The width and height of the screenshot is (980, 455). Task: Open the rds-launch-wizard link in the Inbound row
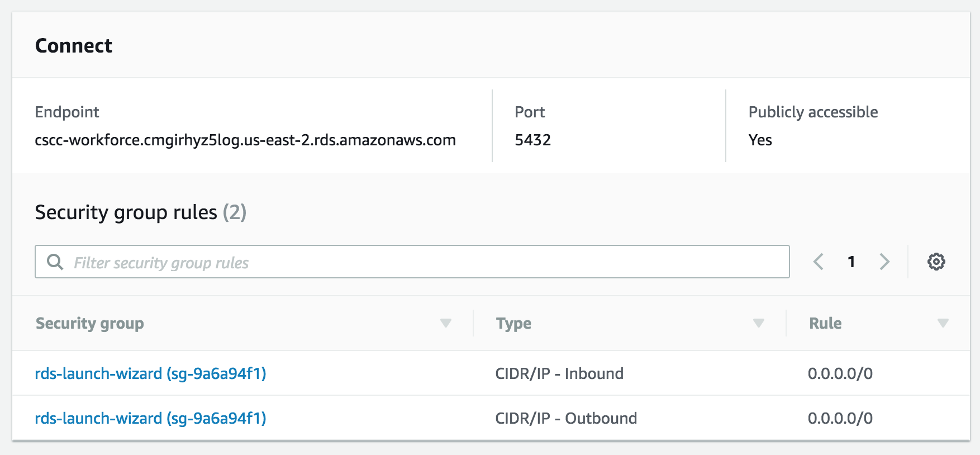click(x=150, y=373)
